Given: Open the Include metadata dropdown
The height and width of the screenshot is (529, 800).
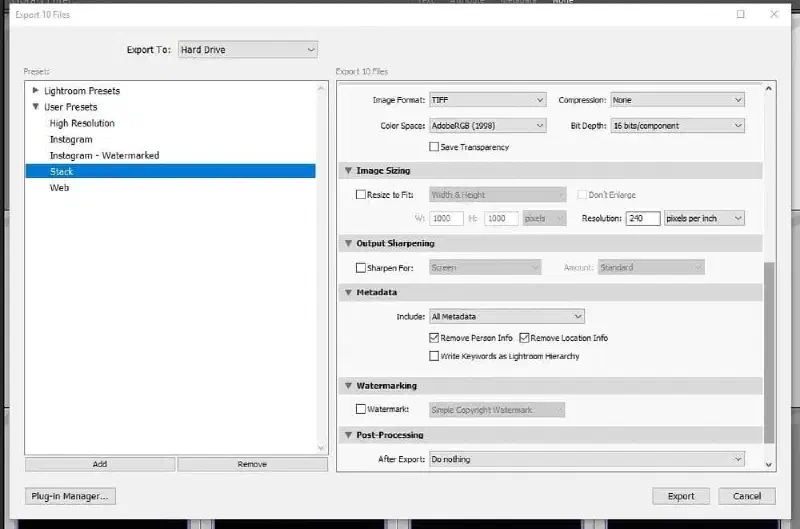Looking at the screenshot, I should pyautogui.click(x=507, y=316).
